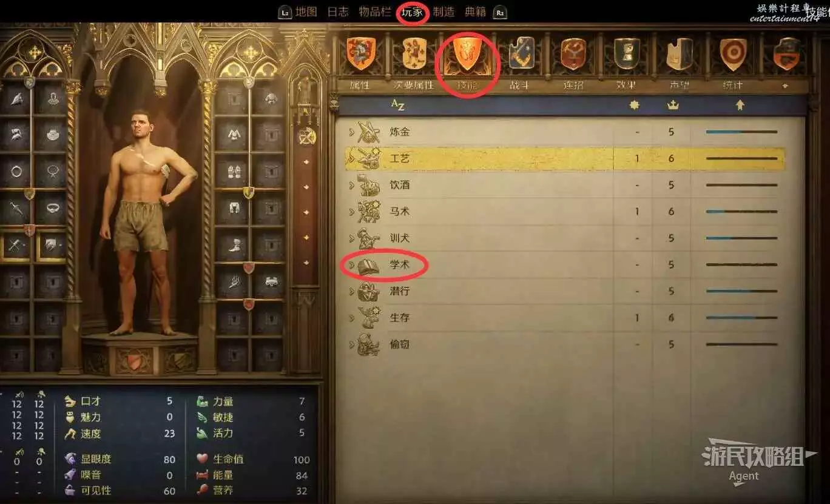The width and height of the screenshot is (830, 504).
Task: Expand the 偷窃 skill row arrow
Action: point(351,344)
